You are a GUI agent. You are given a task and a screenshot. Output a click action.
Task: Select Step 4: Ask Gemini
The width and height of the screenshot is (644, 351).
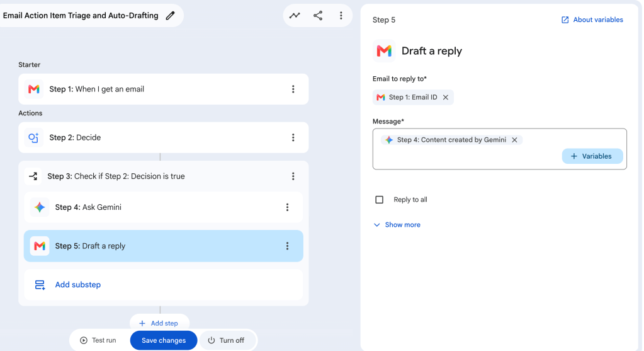click(164, 207)
